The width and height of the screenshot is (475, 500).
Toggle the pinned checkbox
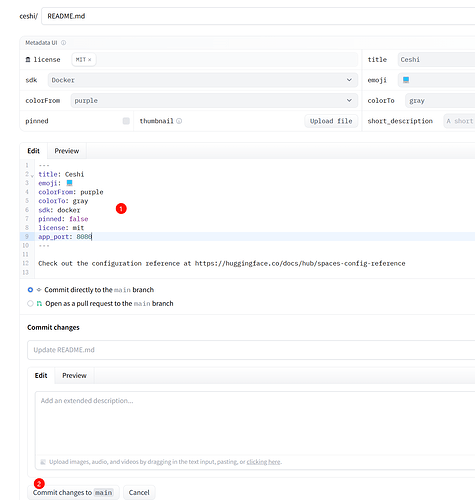[x=126, y=121]
